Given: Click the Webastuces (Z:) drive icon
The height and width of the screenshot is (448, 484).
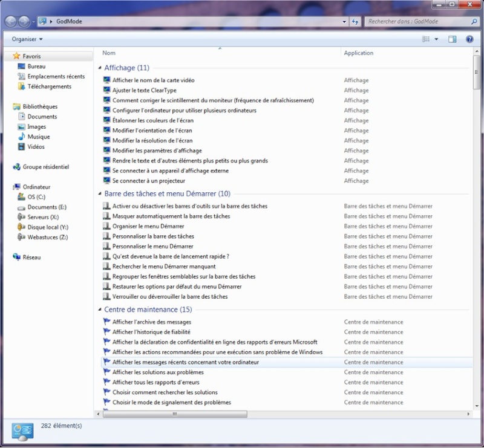Looking at the screenshot, I should point(21,237).
